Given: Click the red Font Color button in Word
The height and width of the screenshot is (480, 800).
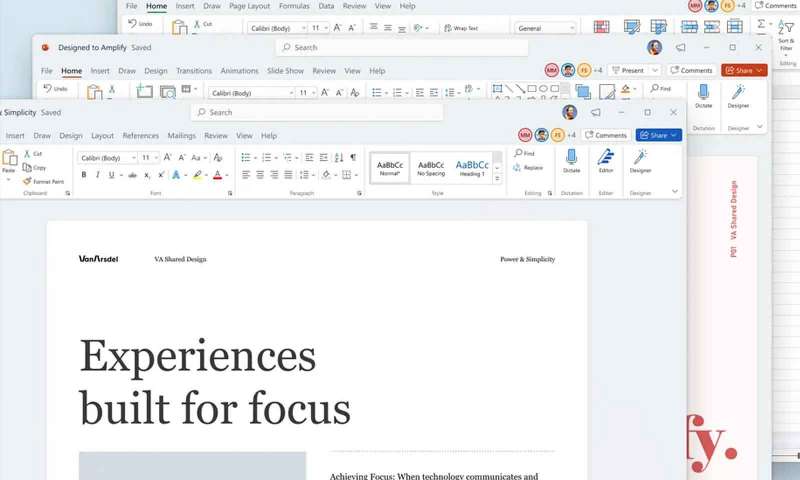Looking at the screenshot, I should pyautogui.click(x=218, y=175).
